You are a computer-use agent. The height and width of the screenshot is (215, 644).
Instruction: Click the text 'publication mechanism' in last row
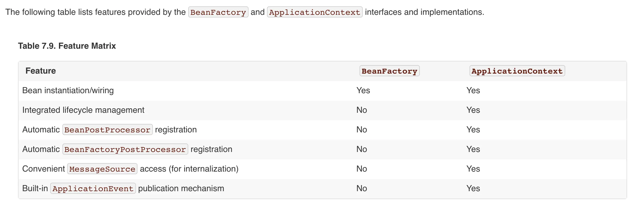181,189
